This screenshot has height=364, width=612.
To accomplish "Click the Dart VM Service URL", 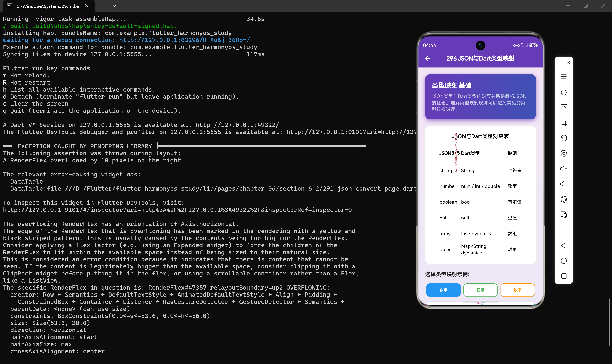I will pyautogui.click(x=237, y=125).
